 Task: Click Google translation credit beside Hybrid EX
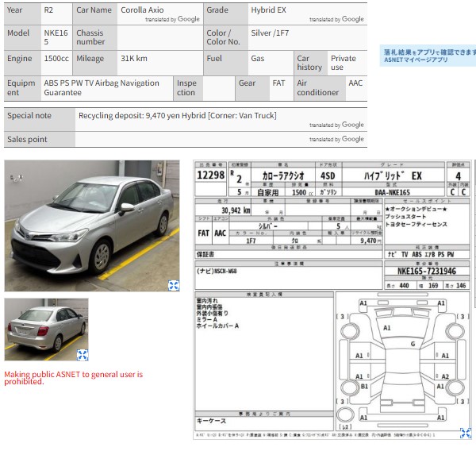336,19
